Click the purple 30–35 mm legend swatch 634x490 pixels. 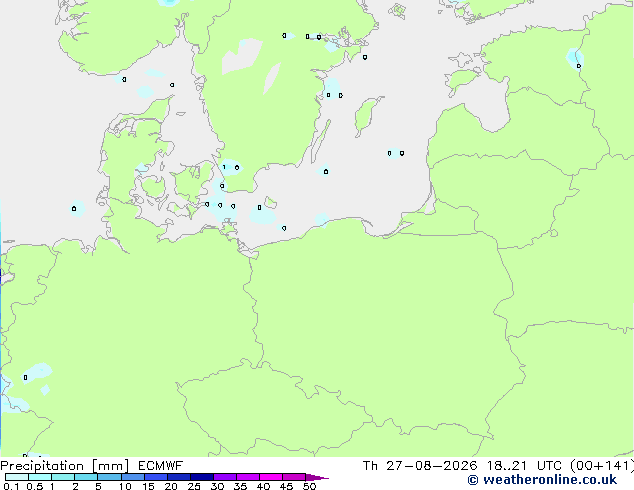(225, 477)
